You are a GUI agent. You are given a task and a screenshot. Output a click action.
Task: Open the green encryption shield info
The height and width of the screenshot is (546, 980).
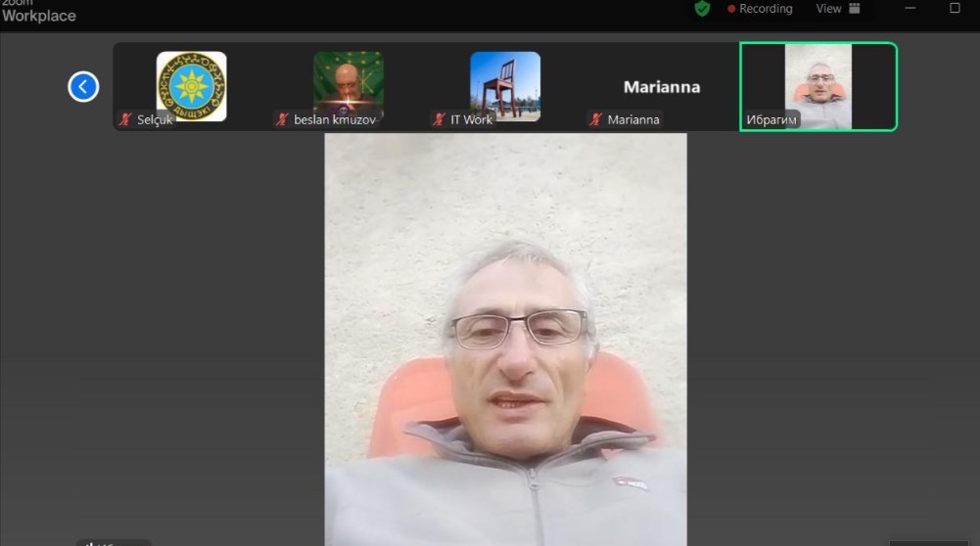click(x=702, y=9)
